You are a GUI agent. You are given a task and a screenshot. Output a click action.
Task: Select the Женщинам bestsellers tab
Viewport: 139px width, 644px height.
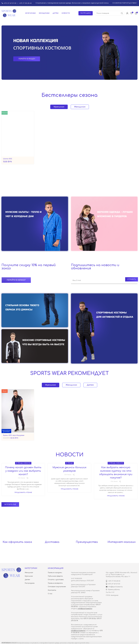pyautogui.click(x=80, y=107)
